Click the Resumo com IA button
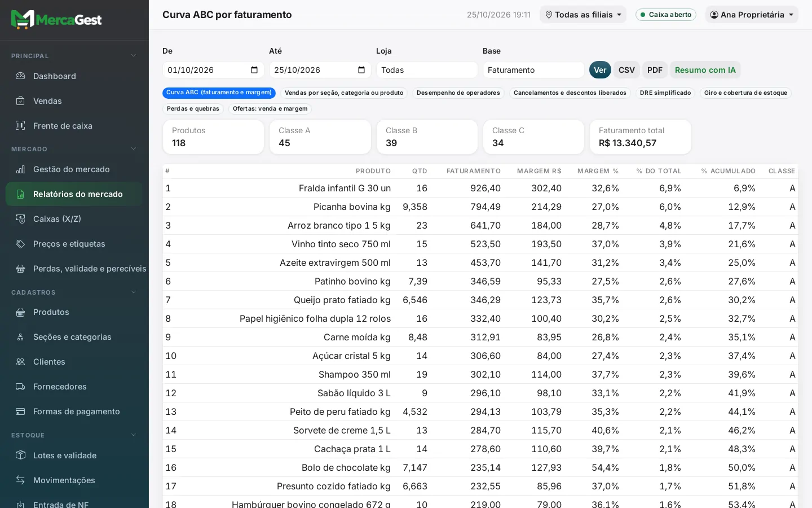This screenshot has width=812, height=508. 705,70
